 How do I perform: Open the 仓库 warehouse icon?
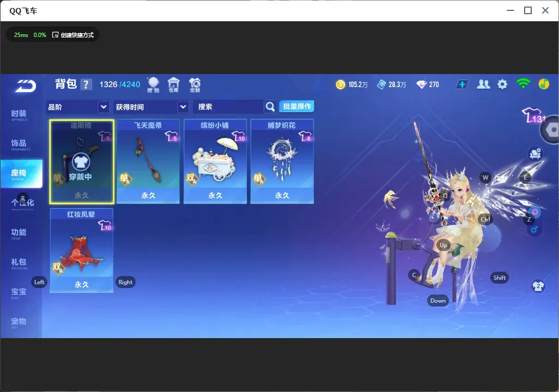tap(174, 85)
